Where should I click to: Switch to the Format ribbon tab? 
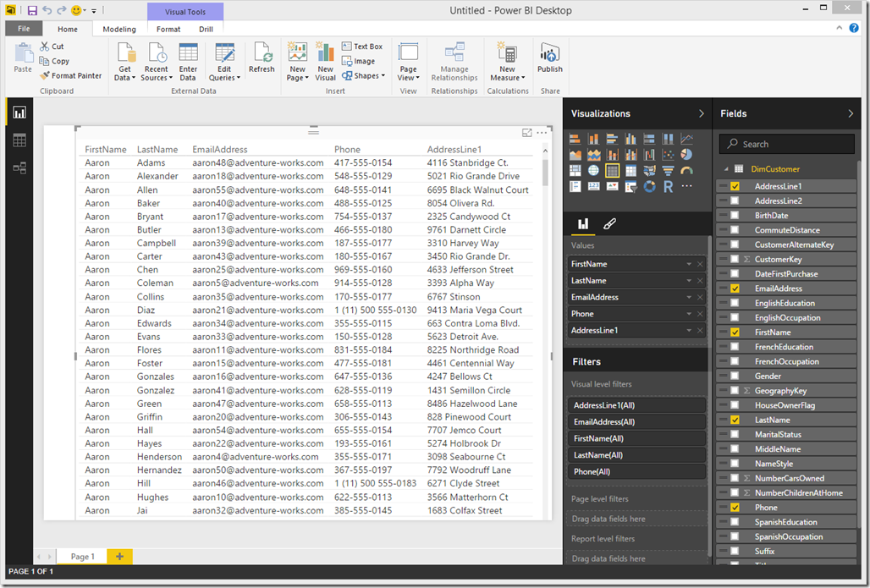tap(168, 30)
